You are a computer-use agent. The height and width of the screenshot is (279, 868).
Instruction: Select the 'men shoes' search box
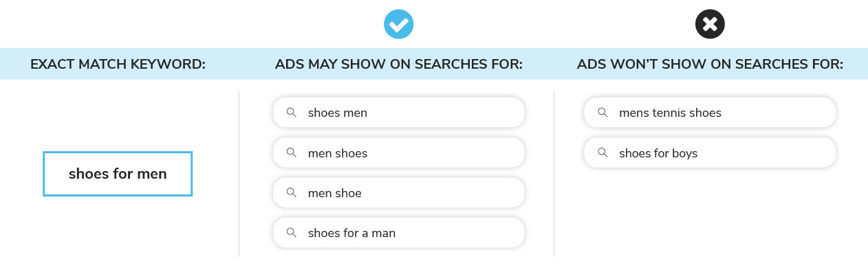(x=399, y=153)
